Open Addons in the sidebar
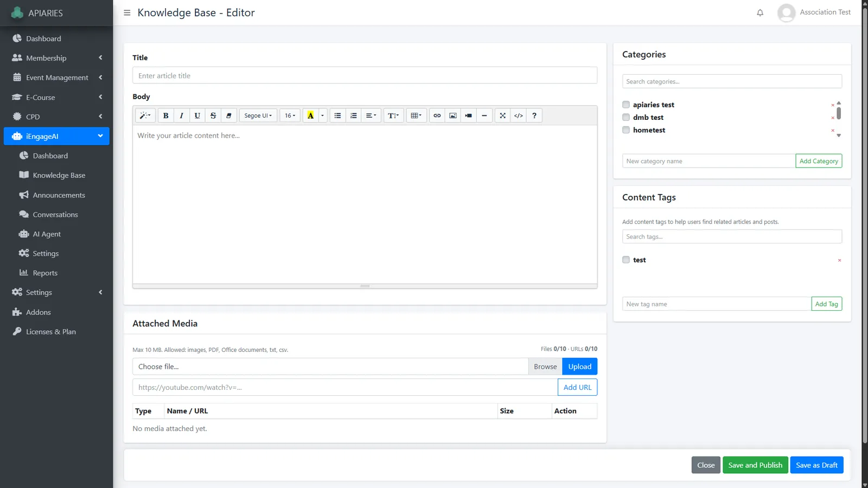This screenshot has width=868, height=488. pos(56,312)
